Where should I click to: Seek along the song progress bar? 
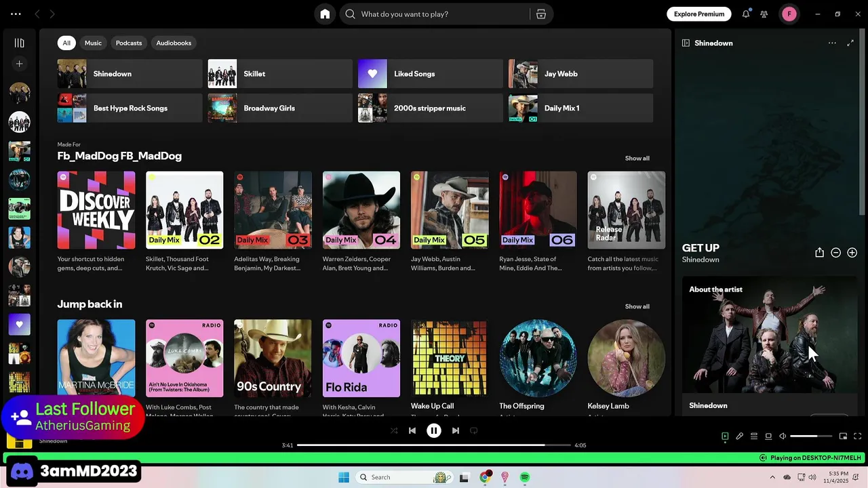434,445
